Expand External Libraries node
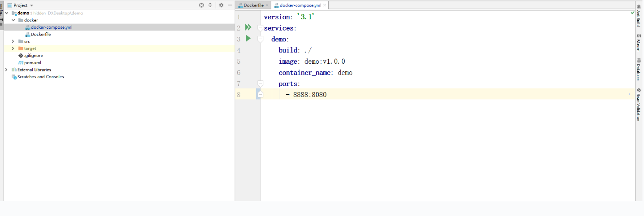644x216 pixels. pyautogui.click(x=7, y=70)
